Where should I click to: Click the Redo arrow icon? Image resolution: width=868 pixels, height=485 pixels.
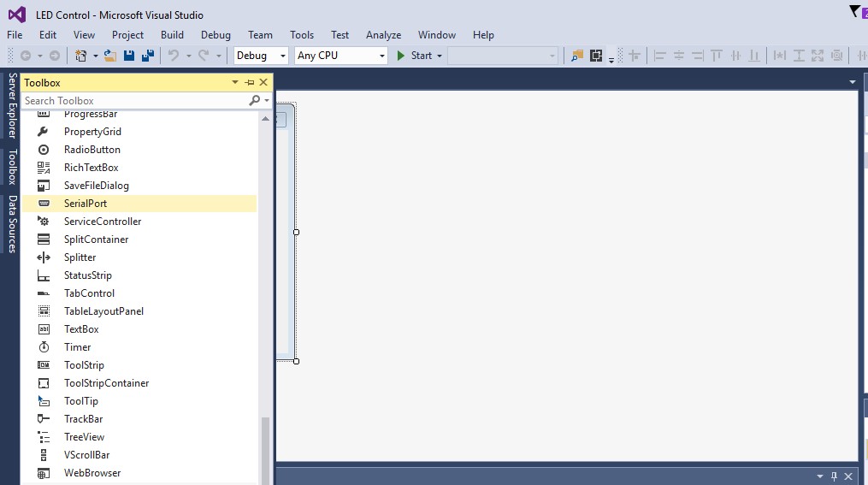204,56
